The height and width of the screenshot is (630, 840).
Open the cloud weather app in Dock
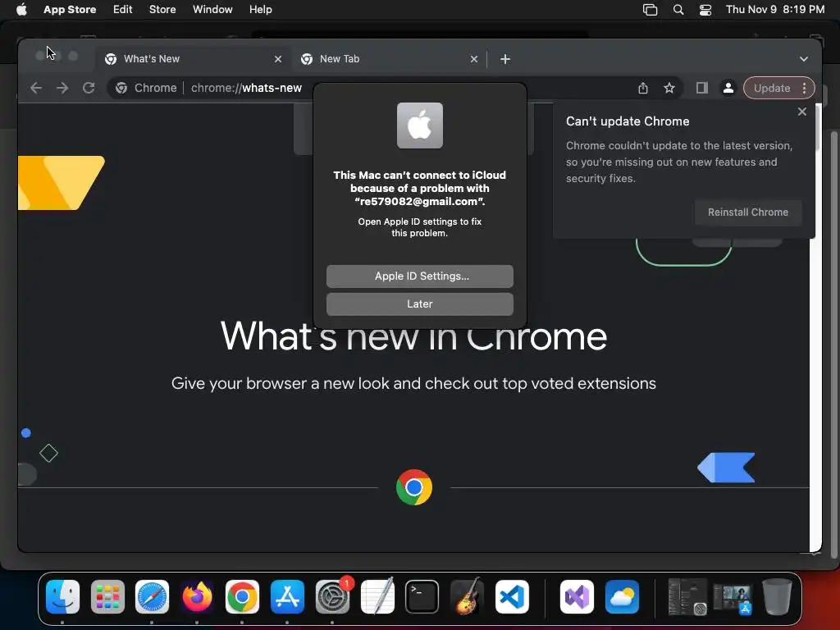622,597
